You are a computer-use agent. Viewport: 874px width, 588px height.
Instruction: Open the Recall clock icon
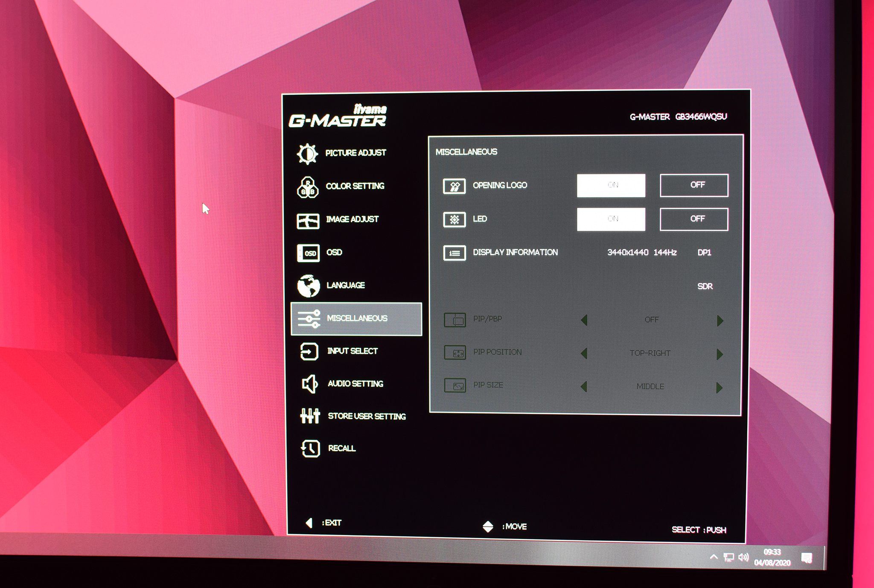[x=310, y=448]
